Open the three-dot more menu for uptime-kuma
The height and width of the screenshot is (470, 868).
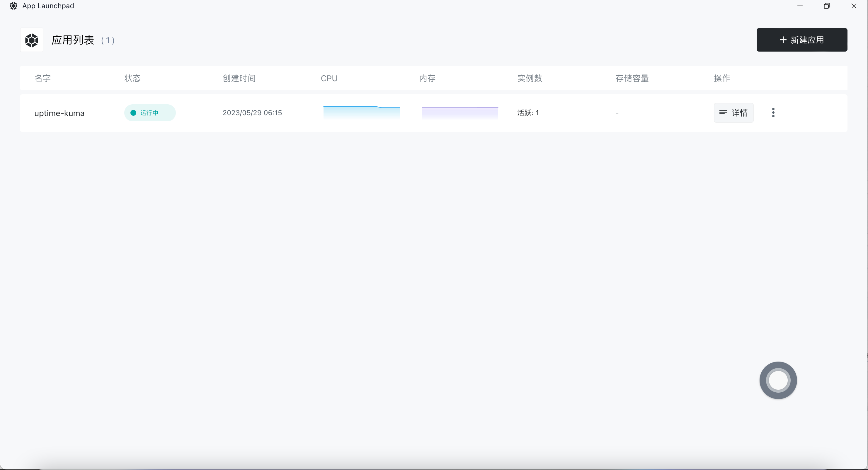(x=773, y=113)
